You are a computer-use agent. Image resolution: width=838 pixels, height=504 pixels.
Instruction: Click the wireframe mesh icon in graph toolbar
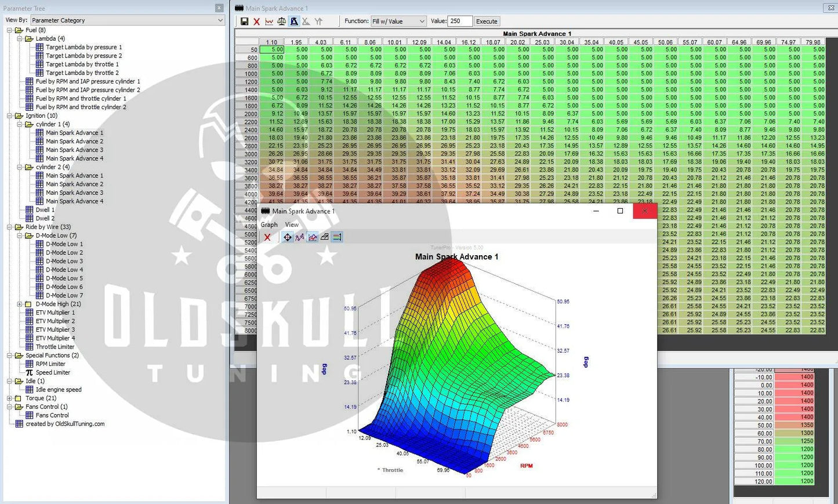(x=325, y=237)
